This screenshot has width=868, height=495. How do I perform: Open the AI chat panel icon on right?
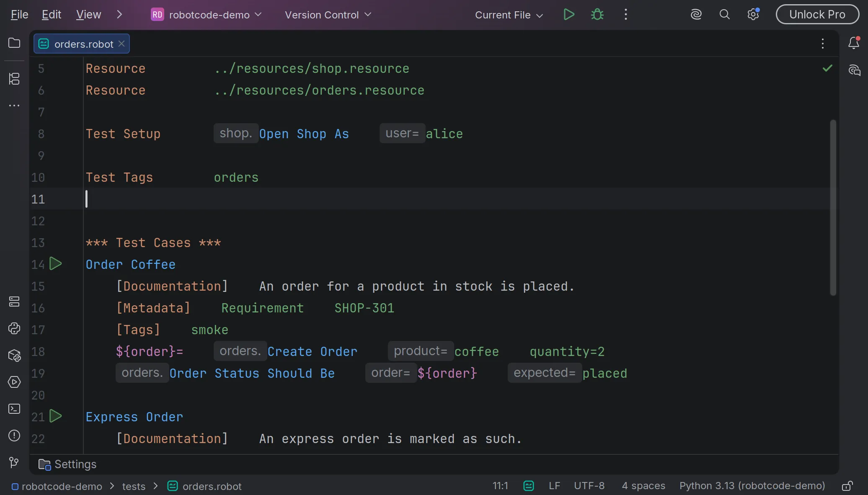(854, 70)
